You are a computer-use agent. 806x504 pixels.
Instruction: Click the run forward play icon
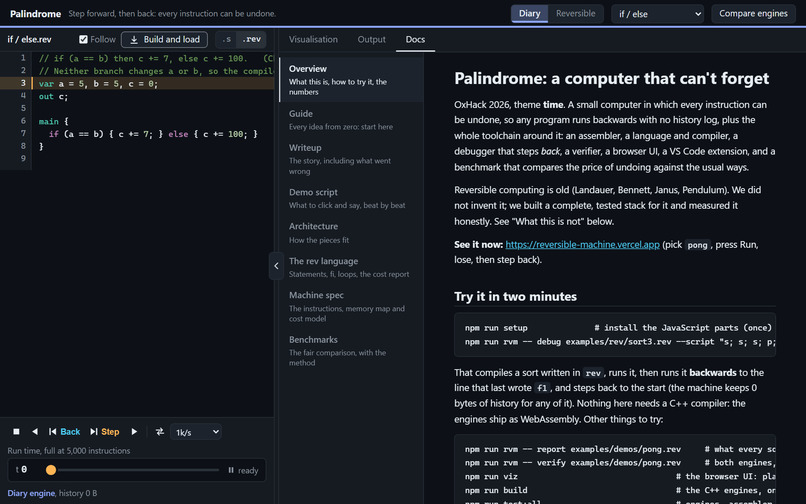coord(134,431)
